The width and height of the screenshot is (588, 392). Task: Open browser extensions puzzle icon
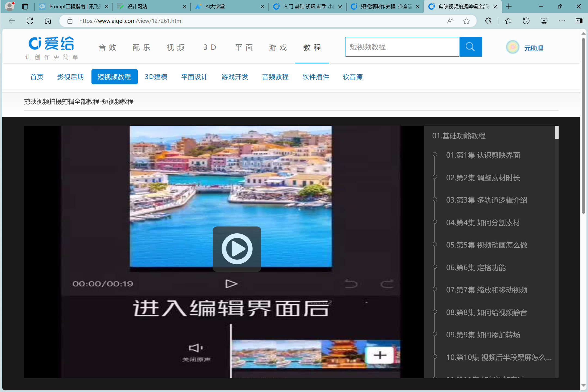488,21
